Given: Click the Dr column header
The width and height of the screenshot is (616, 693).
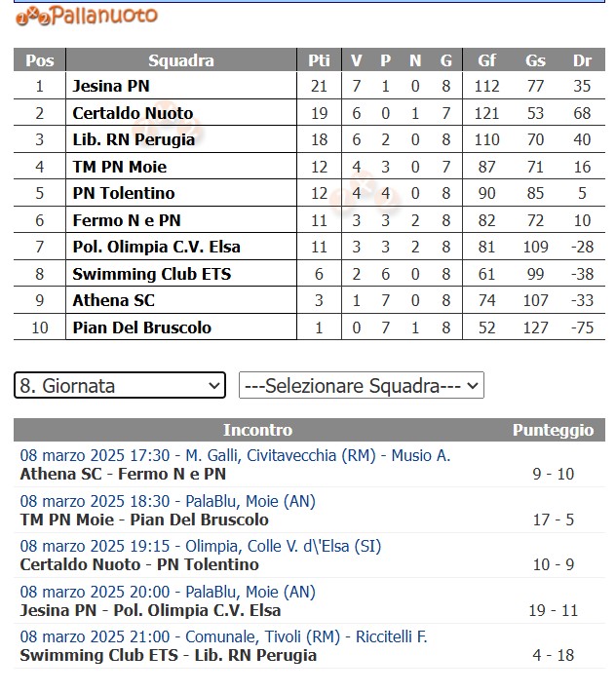Looking at the screenshot, I should (x=582, y=60).
